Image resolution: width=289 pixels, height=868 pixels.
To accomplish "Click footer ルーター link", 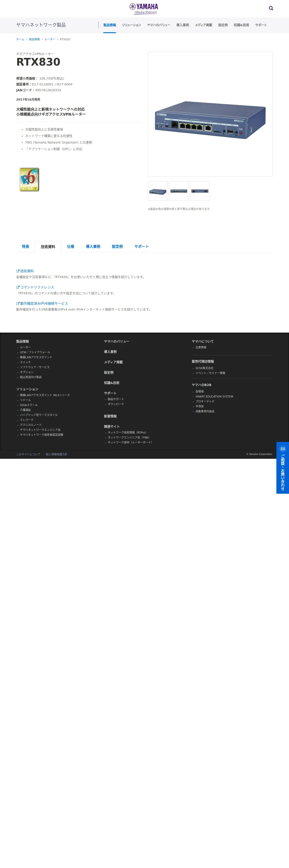I will [x=25, y=347].
